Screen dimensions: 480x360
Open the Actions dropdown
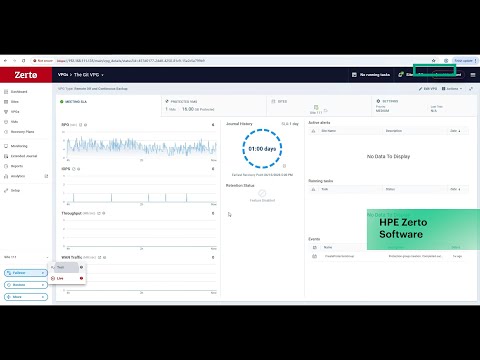(x=452, y=89)
